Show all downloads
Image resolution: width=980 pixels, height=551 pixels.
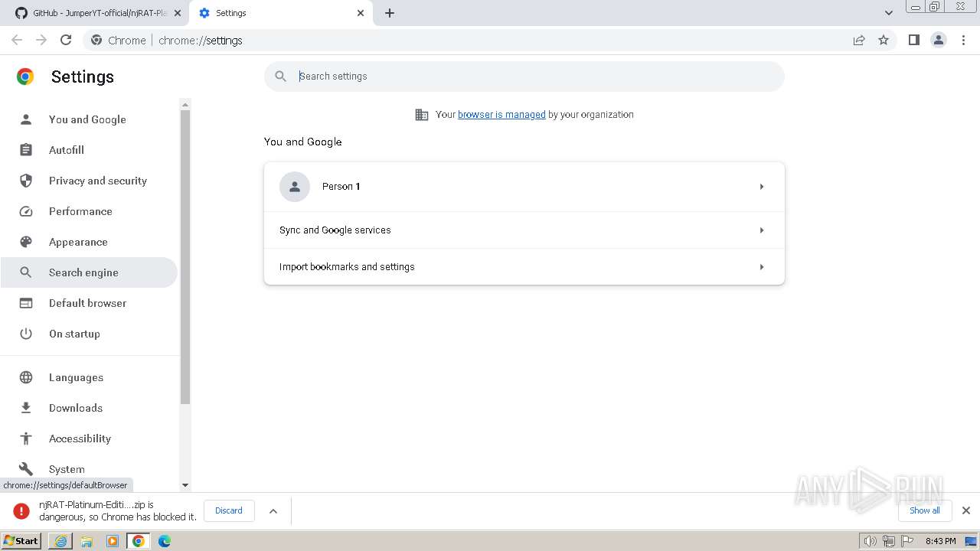(x=925, y=510)
